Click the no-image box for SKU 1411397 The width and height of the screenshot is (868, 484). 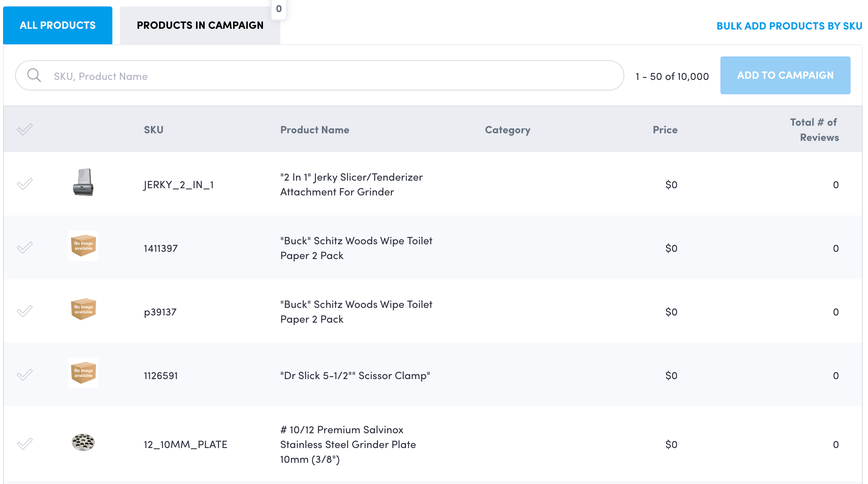83,246
